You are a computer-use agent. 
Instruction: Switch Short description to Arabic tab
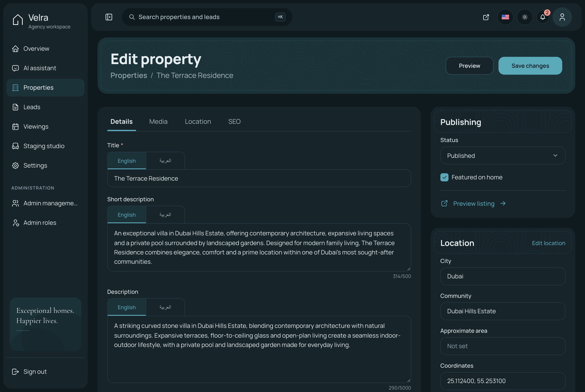pyautogui.click(x=165, y=215)
